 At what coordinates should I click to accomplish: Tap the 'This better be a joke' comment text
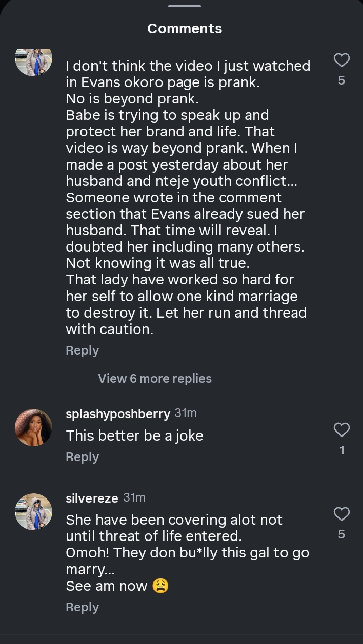[134, 435]
